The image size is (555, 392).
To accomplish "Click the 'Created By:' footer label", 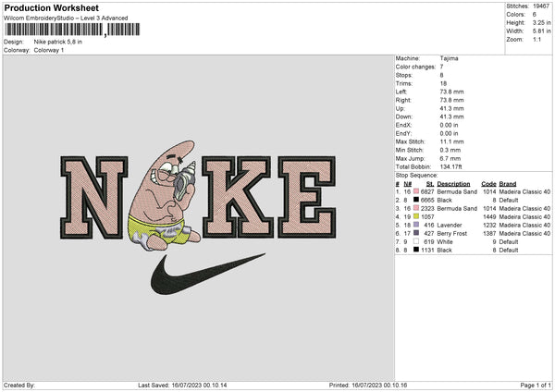I will tap(19, 385).
